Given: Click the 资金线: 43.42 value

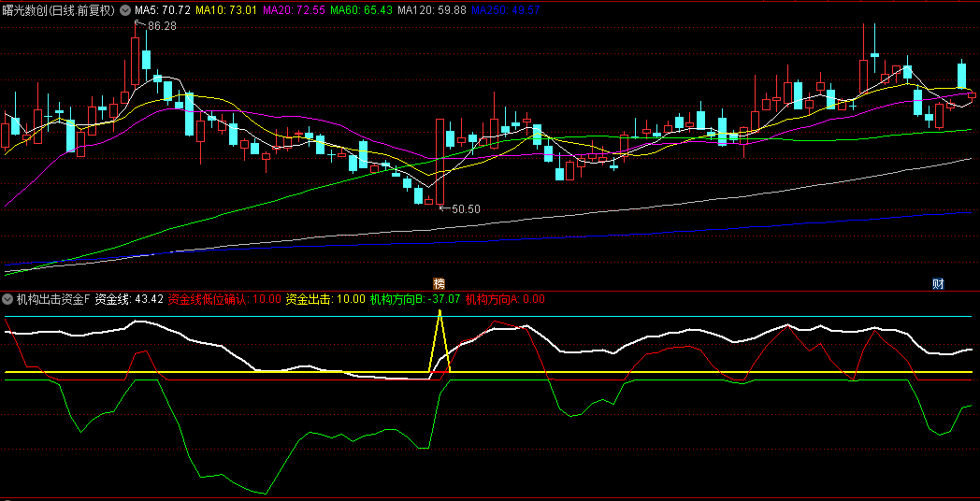Looking at the screenshot, I should 129,299.
